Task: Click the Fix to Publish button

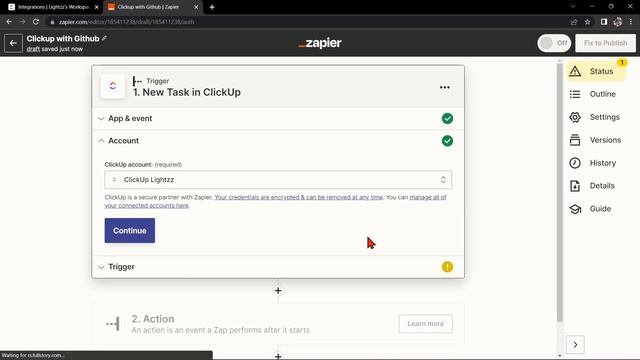Action: [x=605, y=43]
